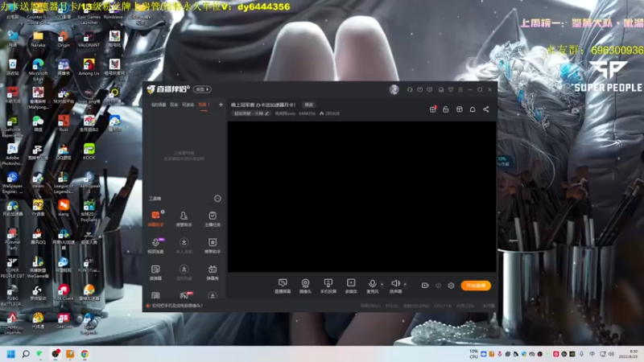Viewport: 644px width, 362px height.
Task: Click the live preview black canvas
Action: pyautogui.click(x=361, y=196)
